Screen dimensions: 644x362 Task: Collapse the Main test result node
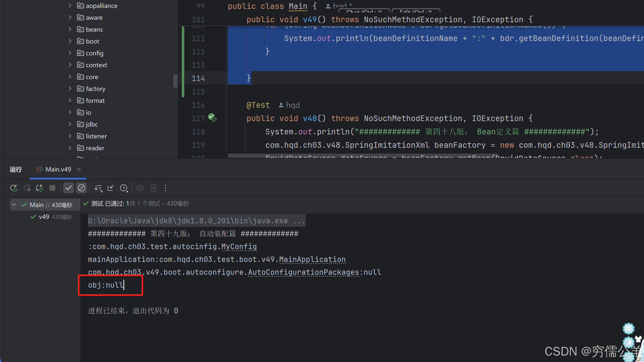14,205
